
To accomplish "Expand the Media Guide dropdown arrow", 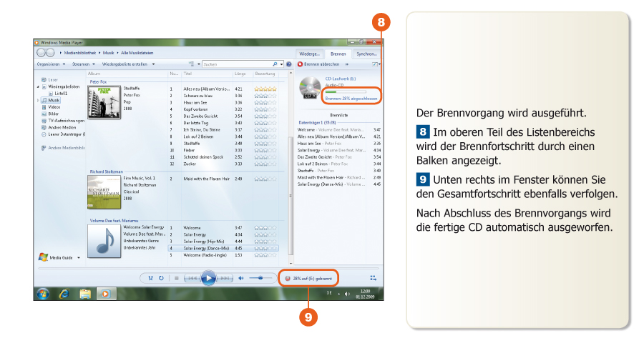I will (x=79, y=257).
